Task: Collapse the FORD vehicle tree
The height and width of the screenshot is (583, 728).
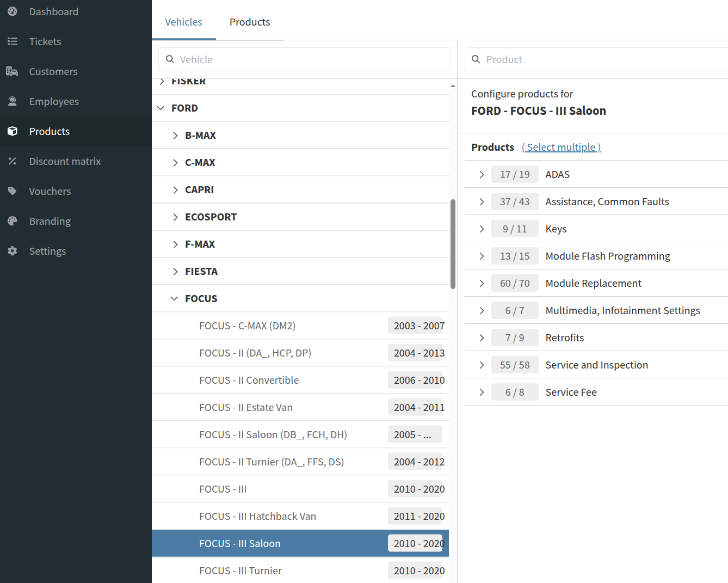Action: tap(161, 108)
